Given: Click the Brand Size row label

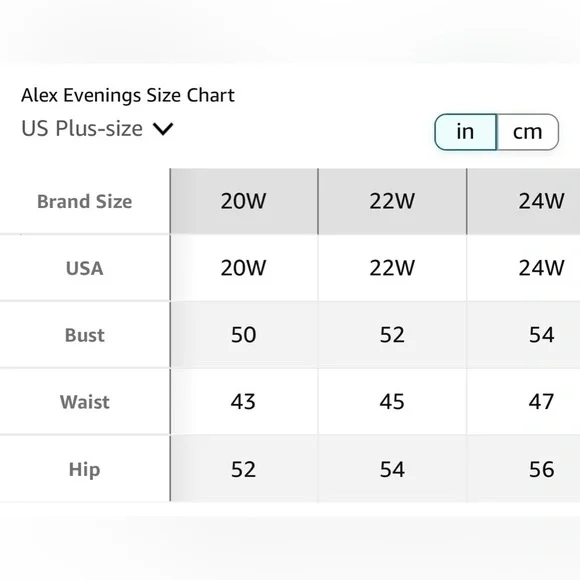Looking at the screenshot, I should point(85,202).
